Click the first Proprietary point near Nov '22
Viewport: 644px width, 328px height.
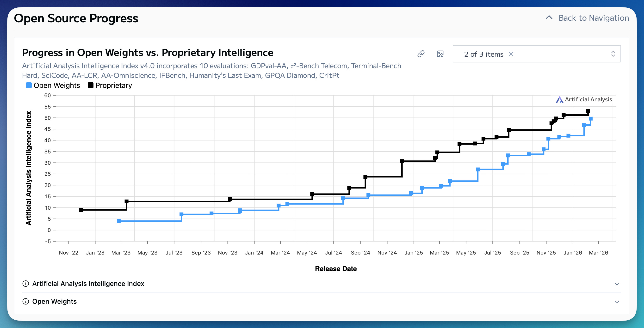click(81, 210)
